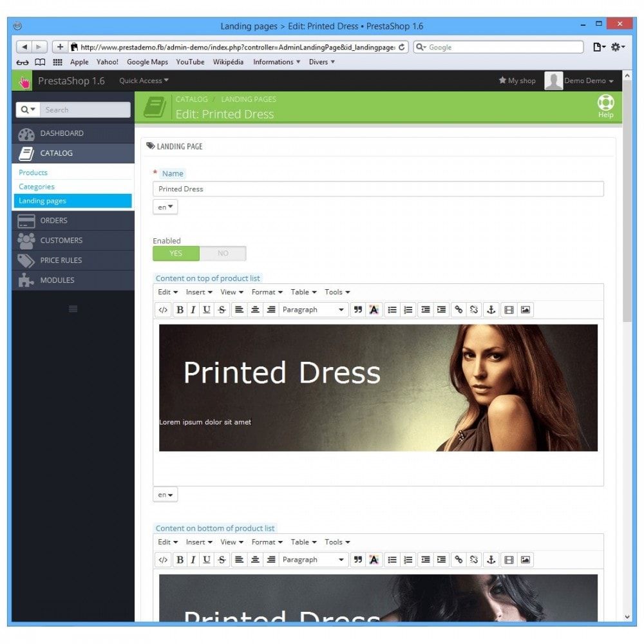This screenshot has width=644, height=644.
Task: Open Modules section in sidebar
Action: 73,280
